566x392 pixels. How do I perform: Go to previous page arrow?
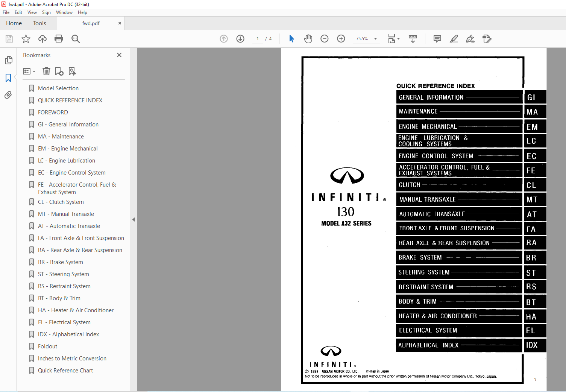[x=224, y=39]
